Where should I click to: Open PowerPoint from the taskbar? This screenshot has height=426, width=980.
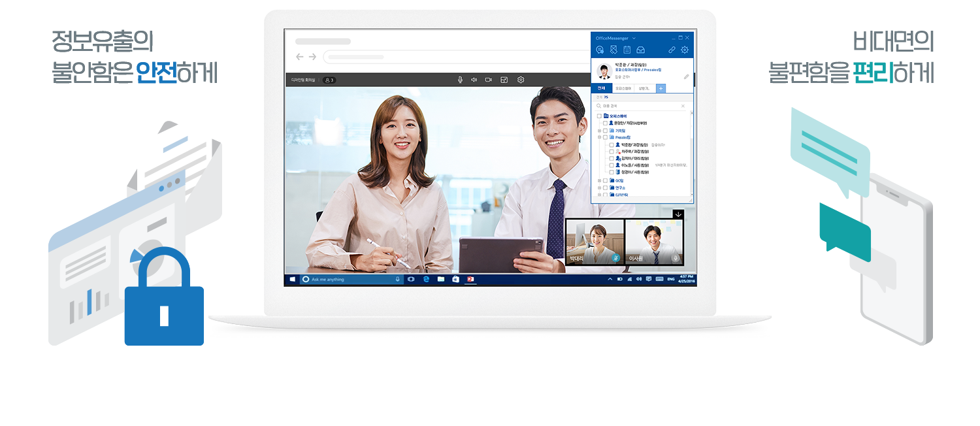470,280
